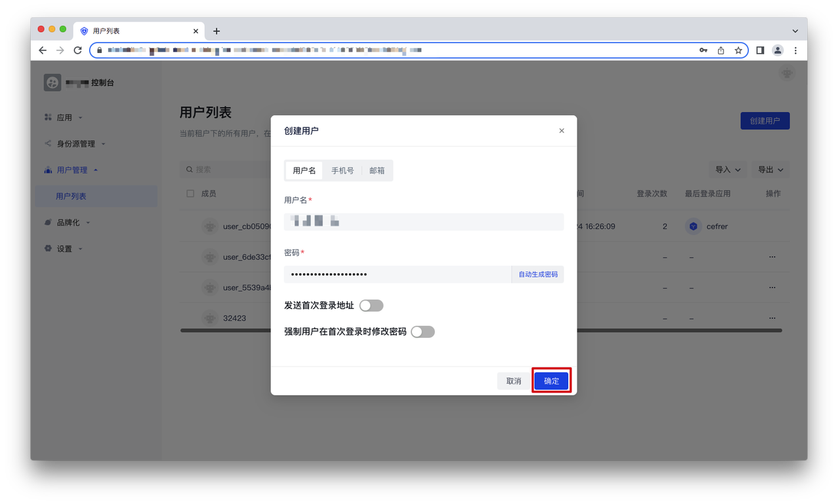Expand the 应用 sidebar menu
The image size is (838, 504).
click(64, 118)
